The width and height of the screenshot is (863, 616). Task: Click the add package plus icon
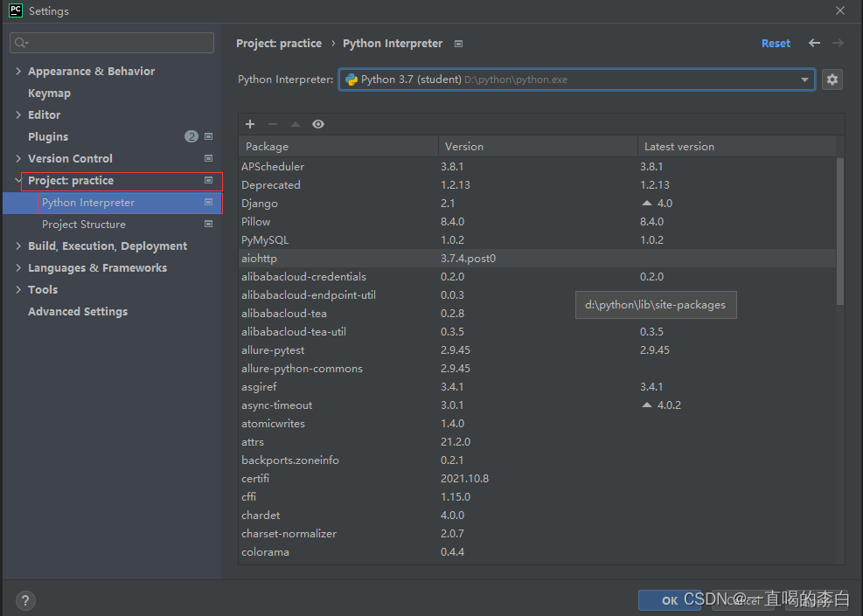[x=250, y=124]
